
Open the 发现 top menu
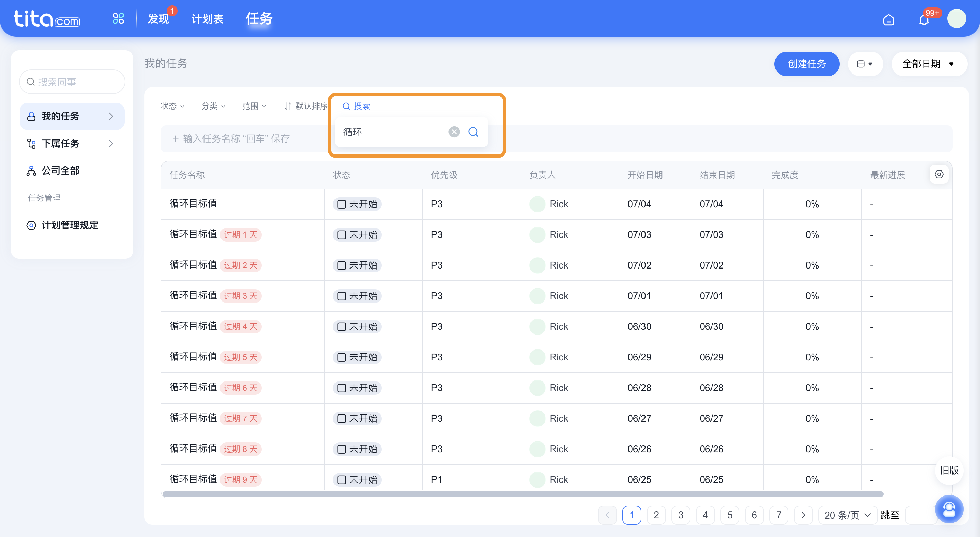click(158, 19)
